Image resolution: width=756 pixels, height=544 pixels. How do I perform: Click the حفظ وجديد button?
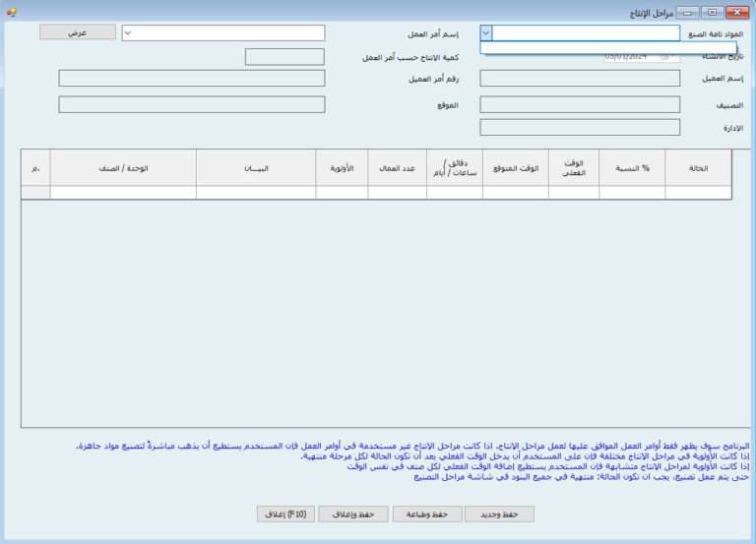click(499, 514)
